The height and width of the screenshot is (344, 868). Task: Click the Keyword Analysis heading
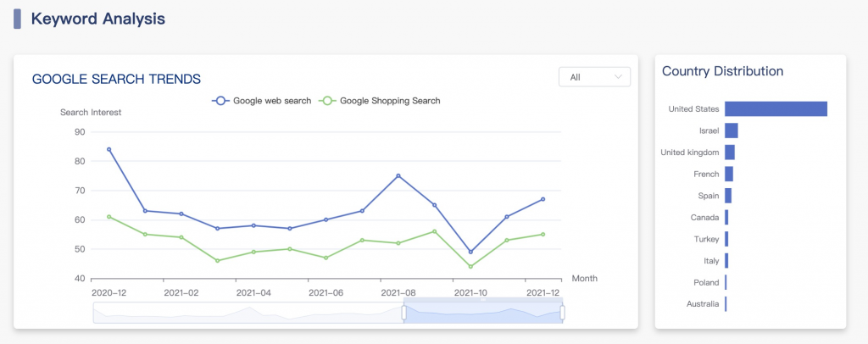(x=97, y=18)
